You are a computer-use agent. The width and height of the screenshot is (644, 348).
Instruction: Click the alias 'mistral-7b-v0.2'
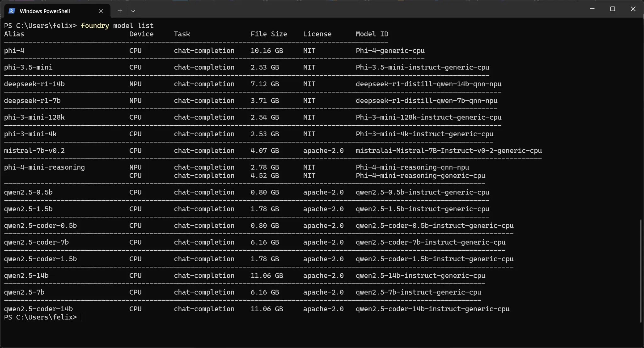(34, 150)
